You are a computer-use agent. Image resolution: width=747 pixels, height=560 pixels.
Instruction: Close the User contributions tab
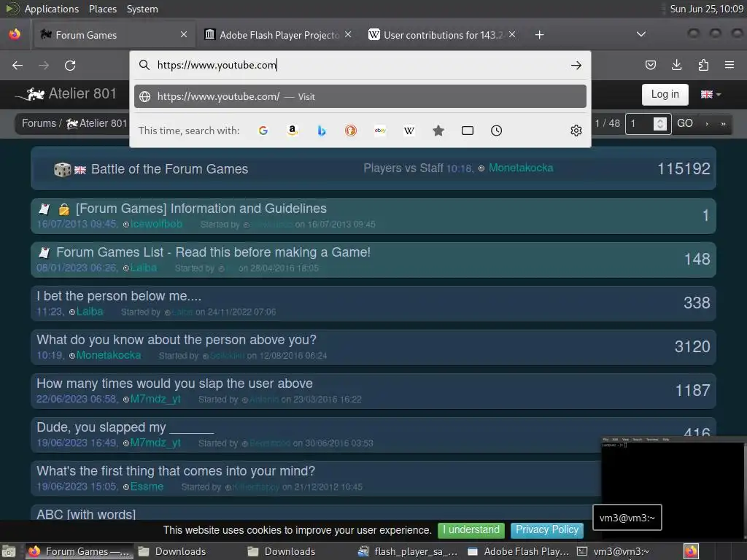coord(512,34)
